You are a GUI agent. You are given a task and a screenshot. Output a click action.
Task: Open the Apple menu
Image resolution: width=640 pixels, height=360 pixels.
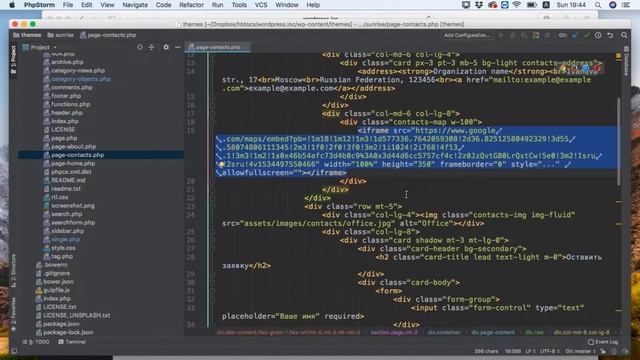coord(12,5)
